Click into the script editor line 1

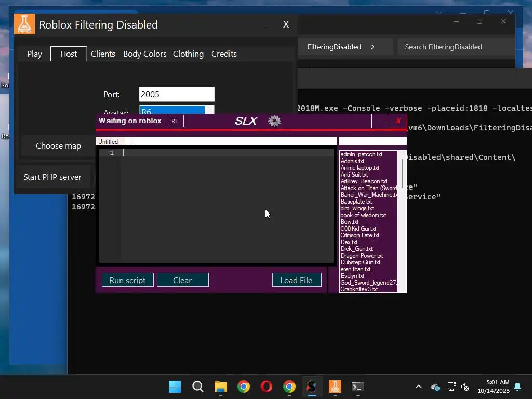tap(228, 153)
